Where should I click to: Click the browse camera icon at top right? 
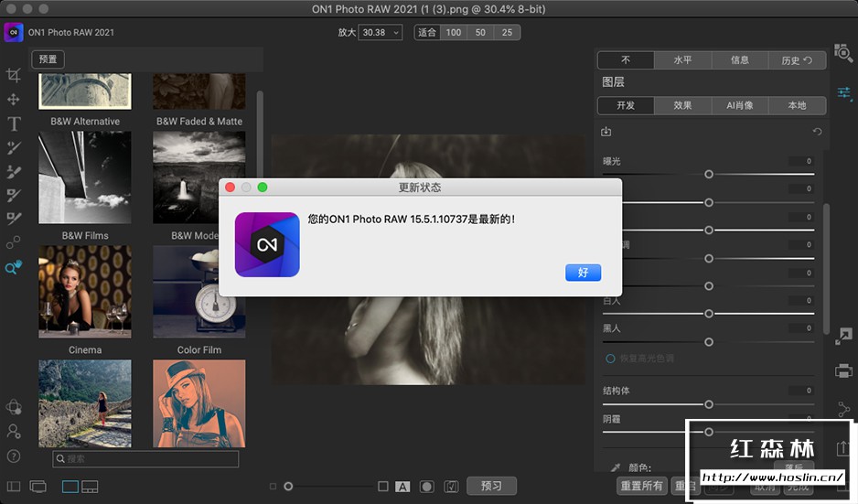coord(843,52)
